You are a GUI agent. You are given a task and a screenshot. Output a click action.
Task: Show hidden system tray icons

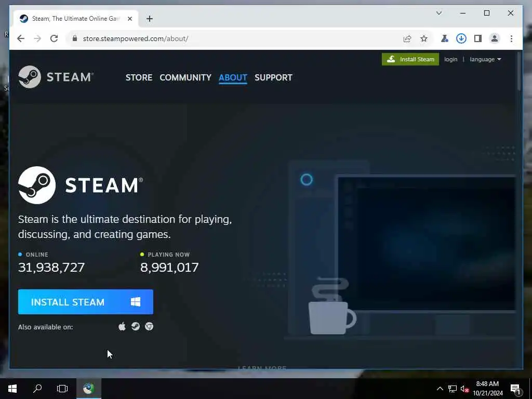440,389
